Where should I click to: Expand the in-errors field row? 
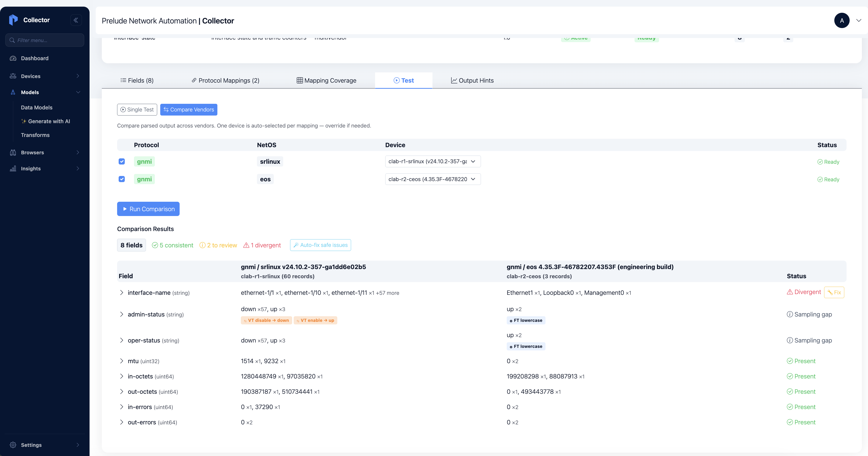pos(122,407)
